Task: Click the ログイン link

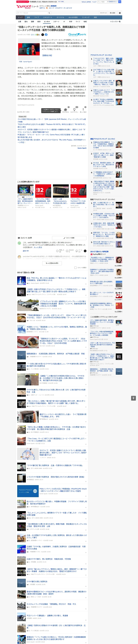Action: tap(42, 8)
